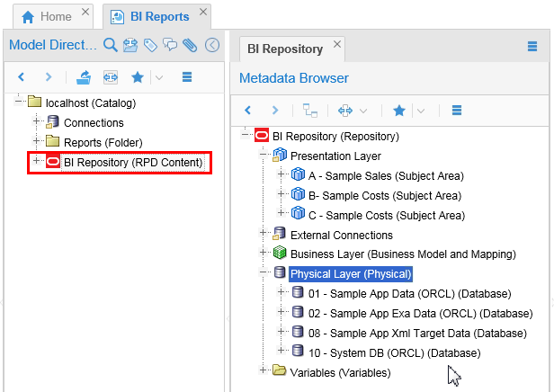Close the BI Reports tab

click(x=203, y=12)
